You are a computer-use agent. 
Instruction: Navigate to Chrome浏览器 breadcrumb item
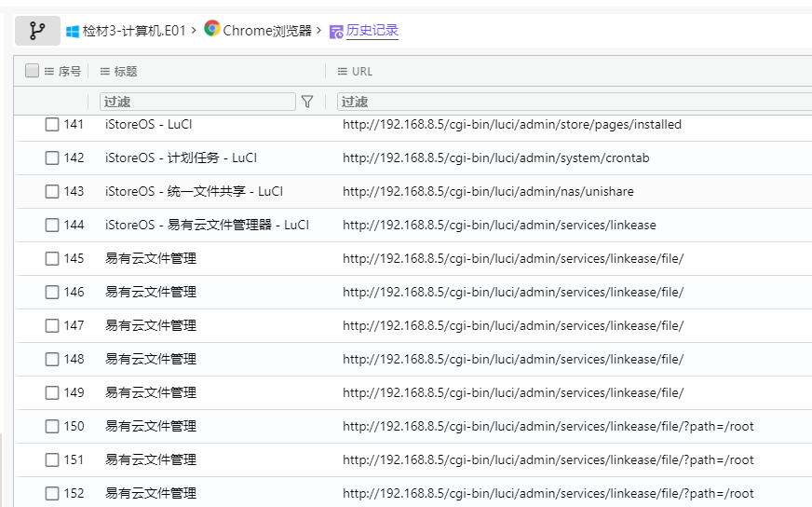point(267,31)
